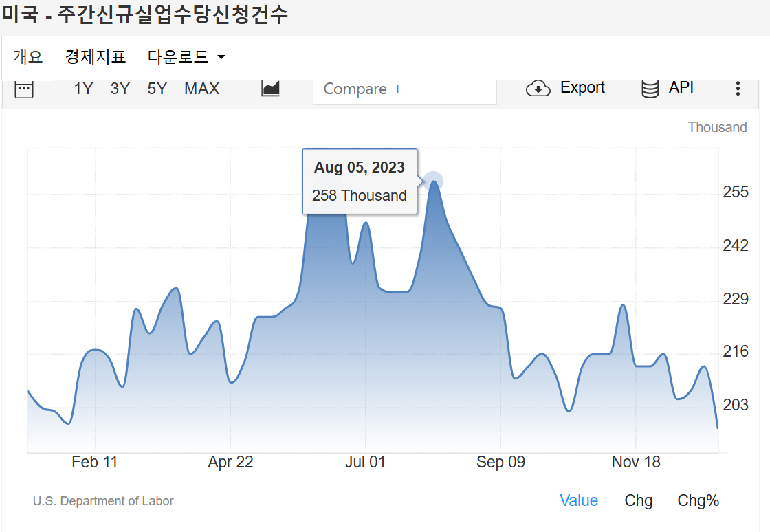Click the 255 y-axis value

coord(736,191)
